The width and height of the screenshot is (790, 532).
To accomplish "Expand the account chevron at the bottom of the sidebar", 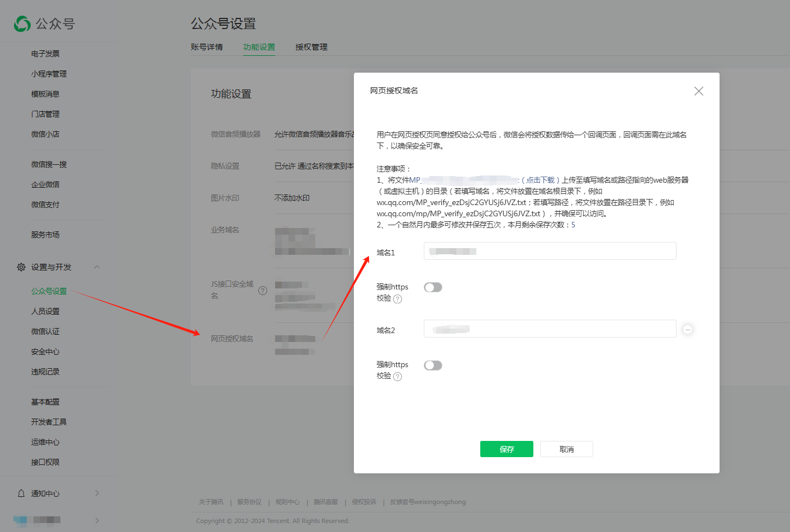I will (97, 520).
